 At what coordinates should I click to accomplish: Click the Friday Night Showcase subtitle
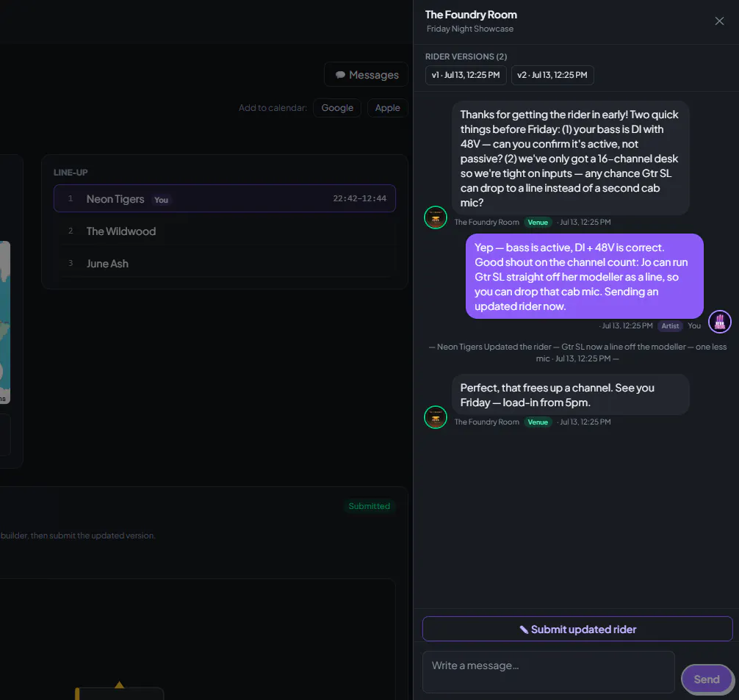pyautogui.click(x=470, y=29)
